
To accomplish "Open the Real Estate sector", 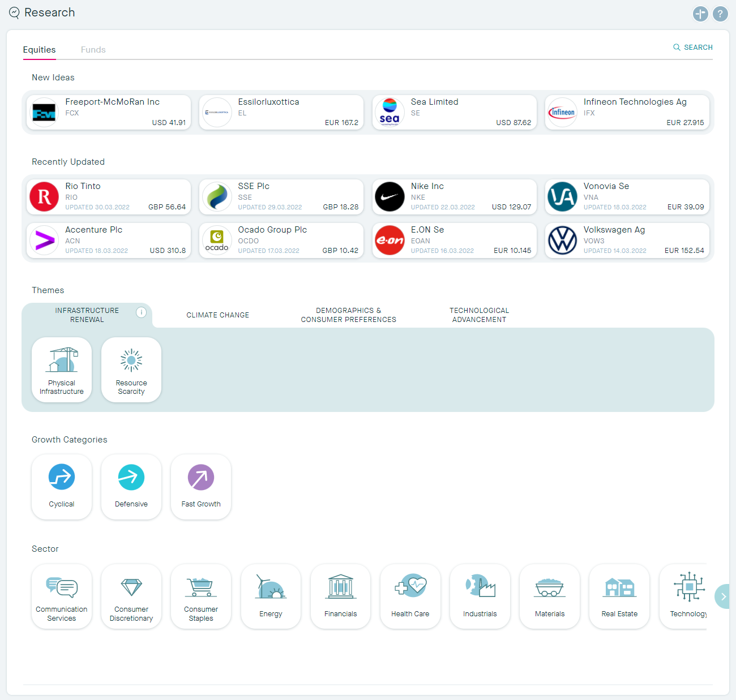I will pyautogui.click(x=619, y=596).
